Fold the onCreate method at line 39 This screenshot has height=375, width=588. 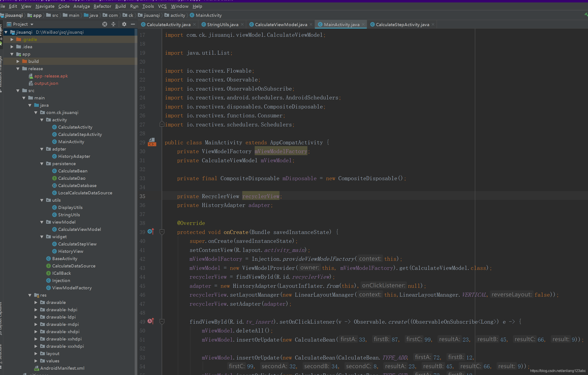click(x=162, y=232)
